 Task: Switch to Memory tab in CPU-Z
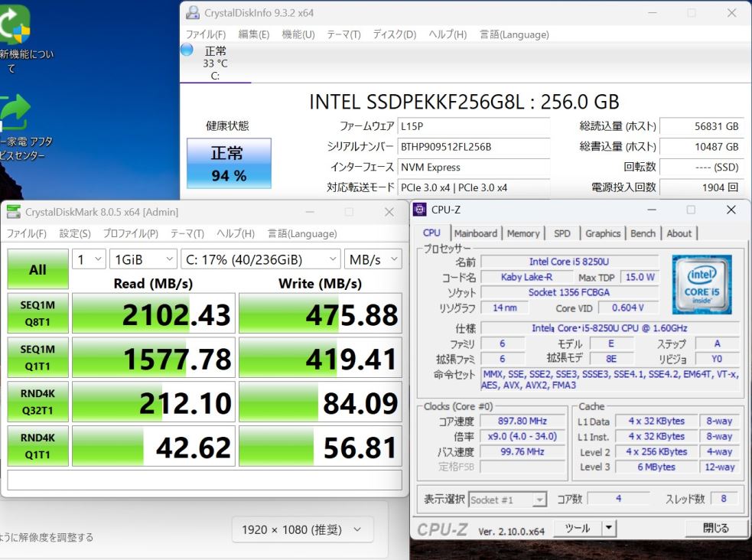(x=523, y=233)
